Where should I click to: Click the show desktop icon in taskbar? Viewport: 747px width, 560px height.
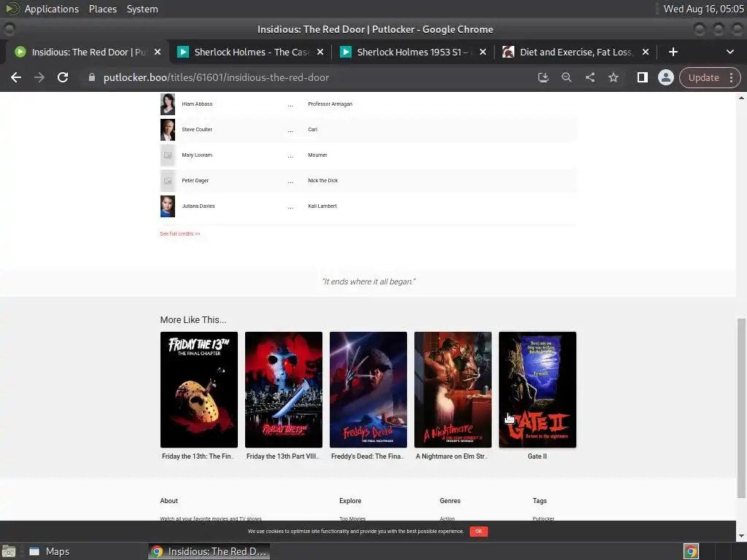pyautogui.click(x=9, y=551)
